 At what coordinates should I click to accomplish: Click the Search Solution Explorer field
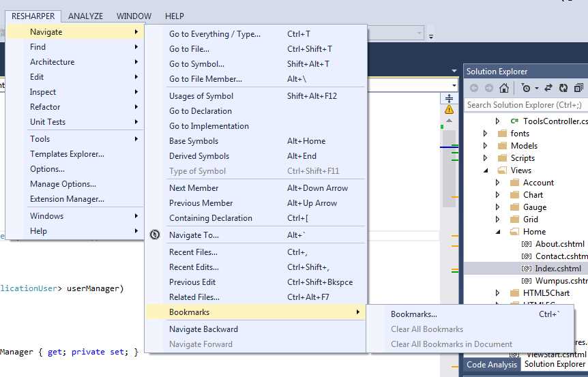click(x=526, y=105)
